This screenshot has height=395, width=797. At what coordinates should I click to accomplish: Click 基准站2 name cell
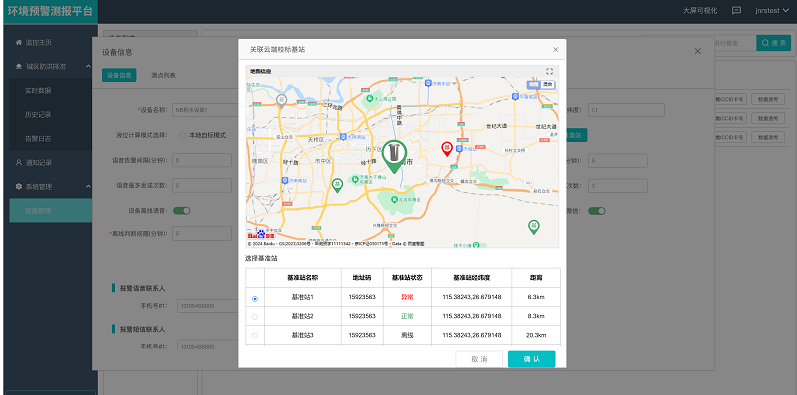click(302, 316)
